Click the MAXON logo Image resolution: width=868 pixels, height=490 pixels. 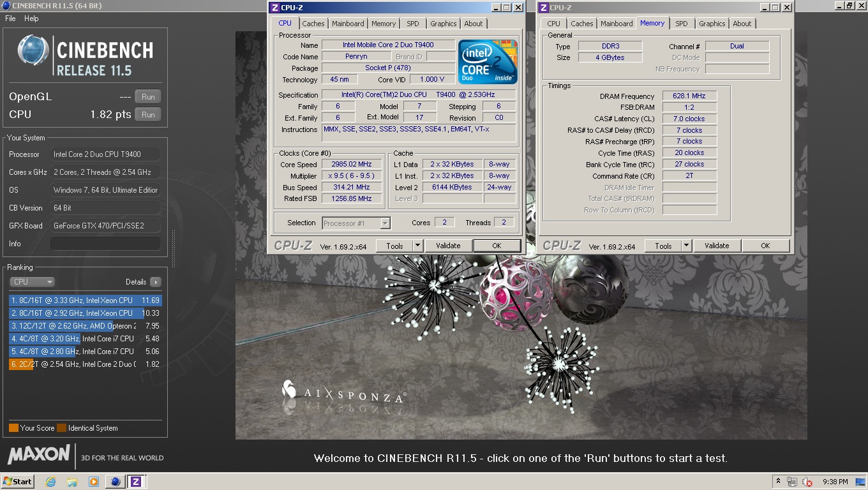tap(39, 455)
